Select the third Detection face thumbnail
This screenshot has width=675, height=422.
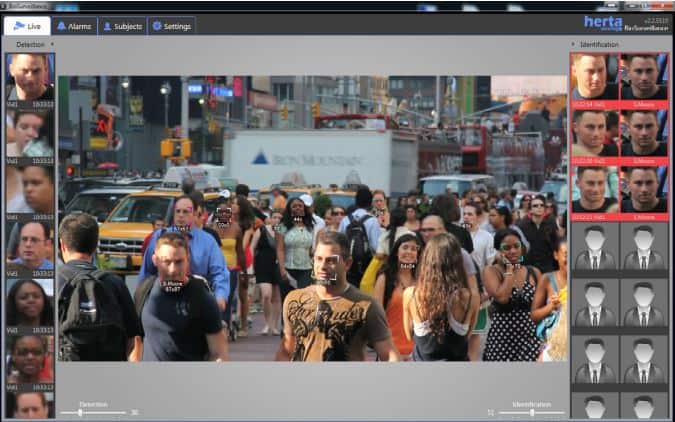click(x=30, y=189)
